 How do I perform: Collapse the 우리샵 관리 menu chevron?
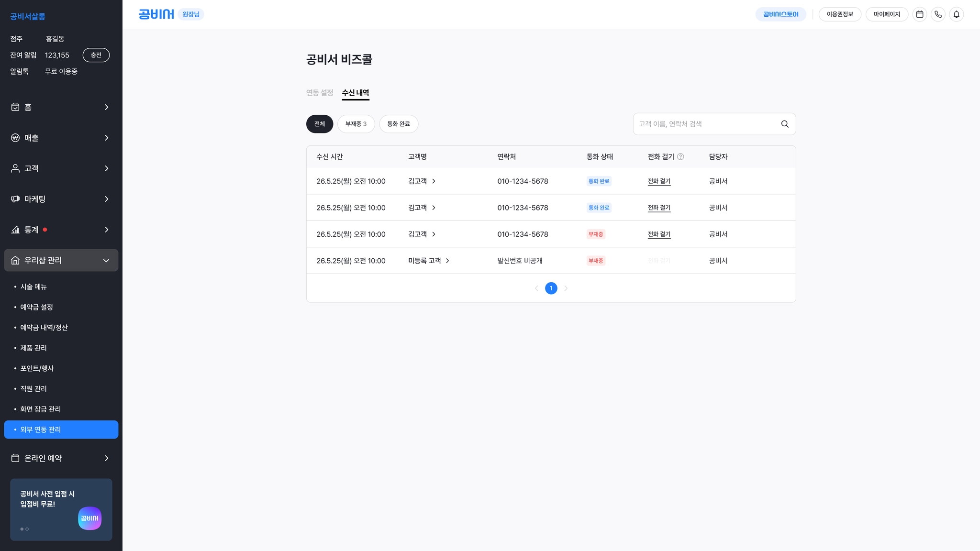click(106, 261)
